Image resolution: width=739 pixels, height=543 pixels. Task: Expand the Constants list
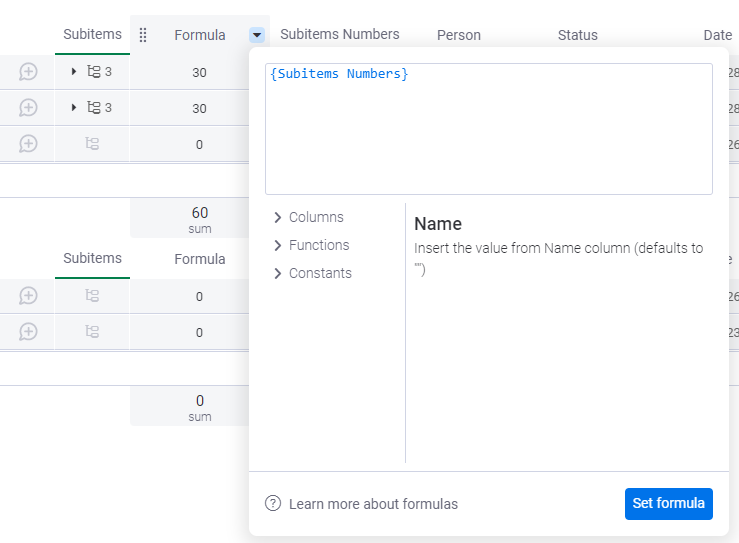click(312, 273)
